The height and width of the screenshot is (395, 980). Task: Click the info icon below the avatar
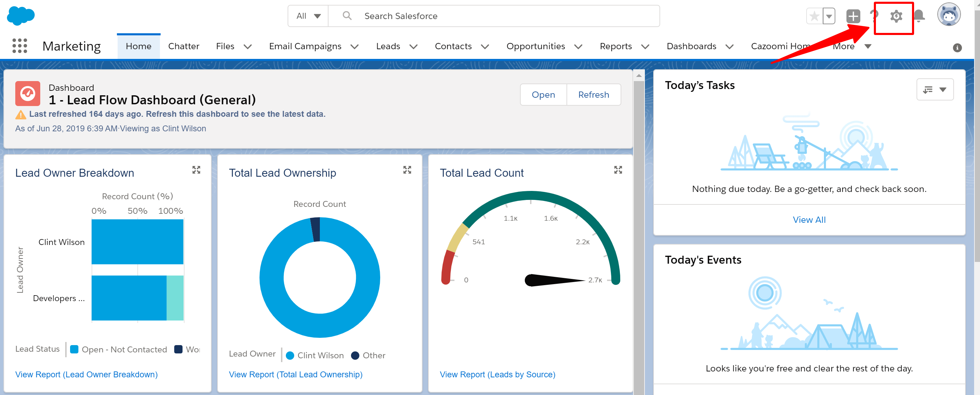(x=957, y=47)
